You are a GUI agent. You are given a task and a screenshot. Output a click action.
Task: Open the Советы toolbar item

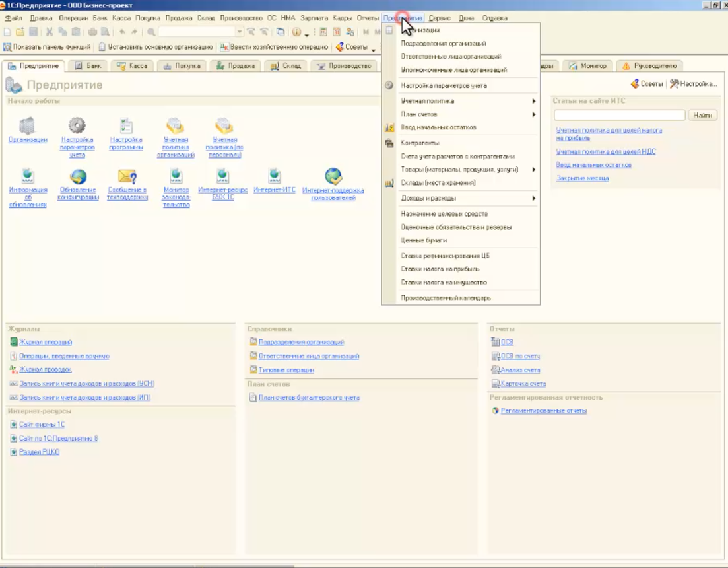tap(352, 47)
